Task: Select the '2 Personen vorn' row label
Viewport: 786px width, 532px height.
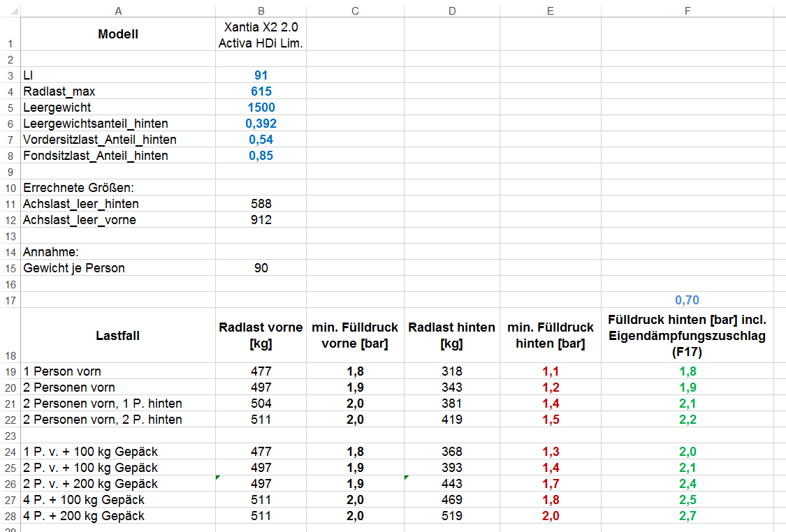Action: (118, 387)
